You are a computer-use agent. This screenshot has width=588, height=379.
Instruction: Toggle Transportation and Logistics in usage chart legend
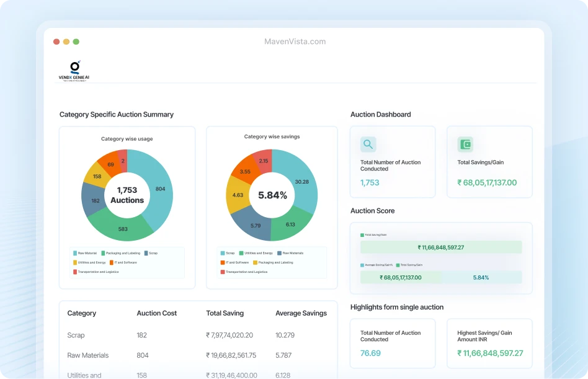click(x=96, y=272)
